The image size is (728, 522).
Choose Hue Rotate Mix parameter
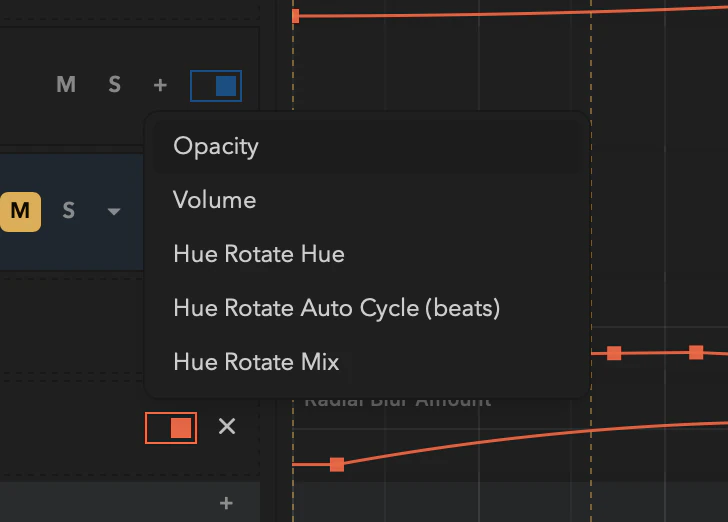pos(367,362)
